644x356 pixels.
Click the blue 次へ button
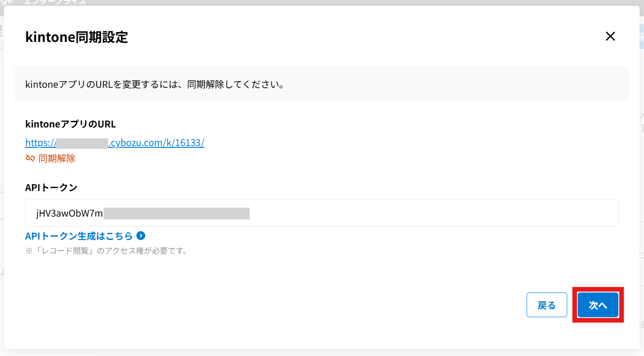point(598,305)
